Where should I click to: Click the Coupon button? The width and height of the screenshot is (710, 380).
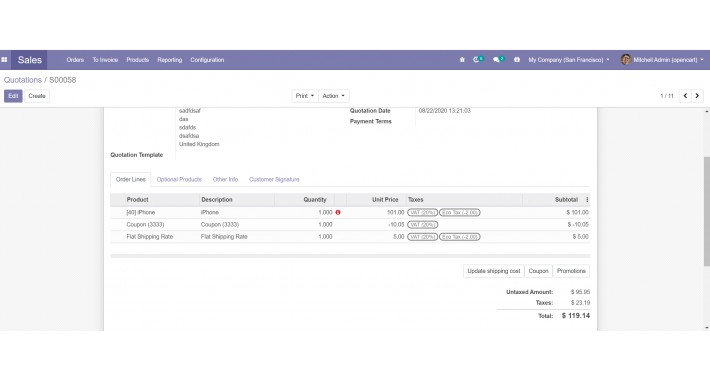pyautogui.click(x=538, y=271)
